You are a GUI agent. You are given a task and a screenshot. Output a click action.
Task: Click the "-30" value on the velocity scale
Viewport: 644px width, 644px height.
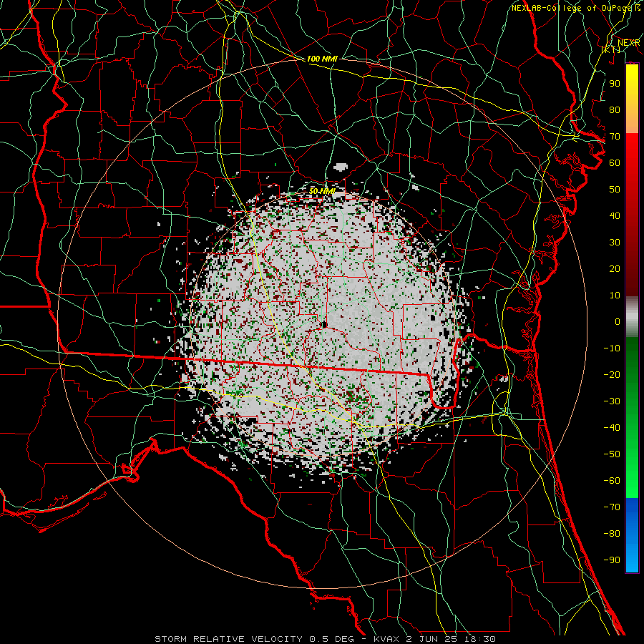[x=612, y=401]
